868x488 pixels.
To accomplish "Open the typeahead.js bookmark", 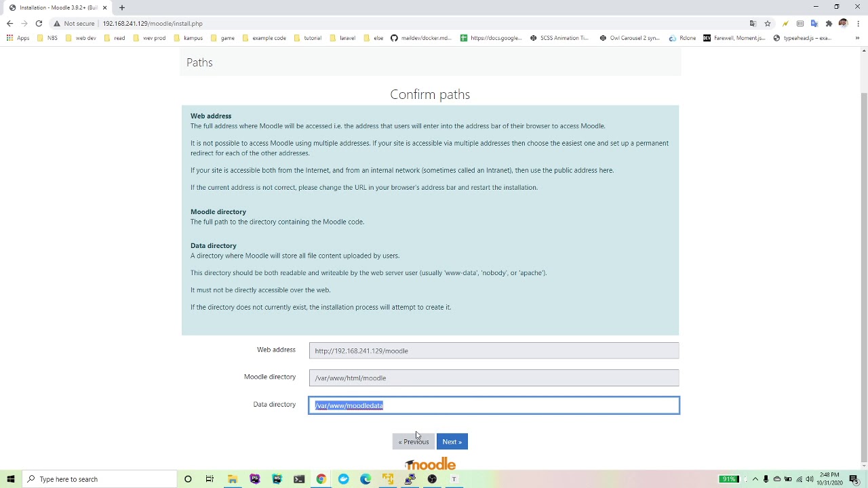I will coord(802,38).
